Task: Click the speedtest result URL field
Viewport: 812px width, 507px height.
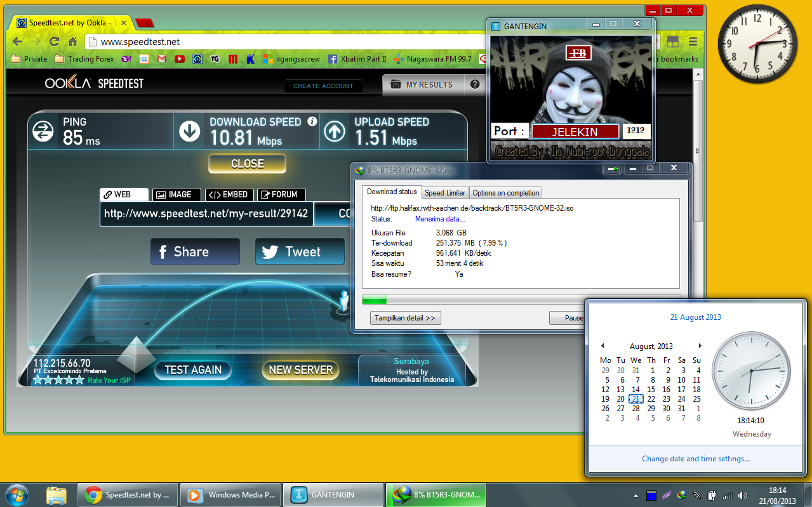Action: pyautogui.click(x=206, y=214)
